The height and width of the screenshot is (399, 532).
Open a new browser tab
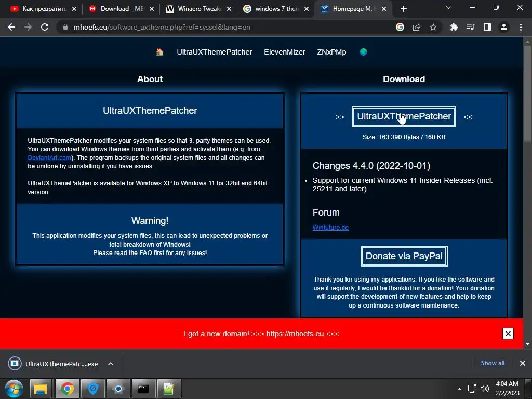point(403,9)
